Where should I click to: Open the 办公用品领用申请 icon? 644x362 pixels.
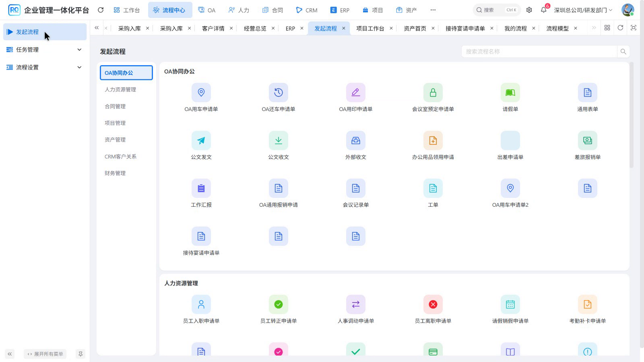point(433,140)
